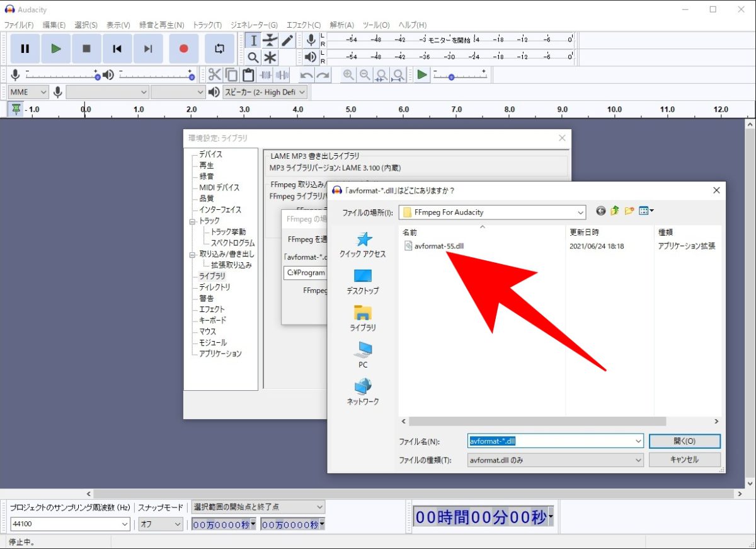This screenshot has width=756, height=549.
Task: Click the Skip to Start button
Action: [117, 49]
